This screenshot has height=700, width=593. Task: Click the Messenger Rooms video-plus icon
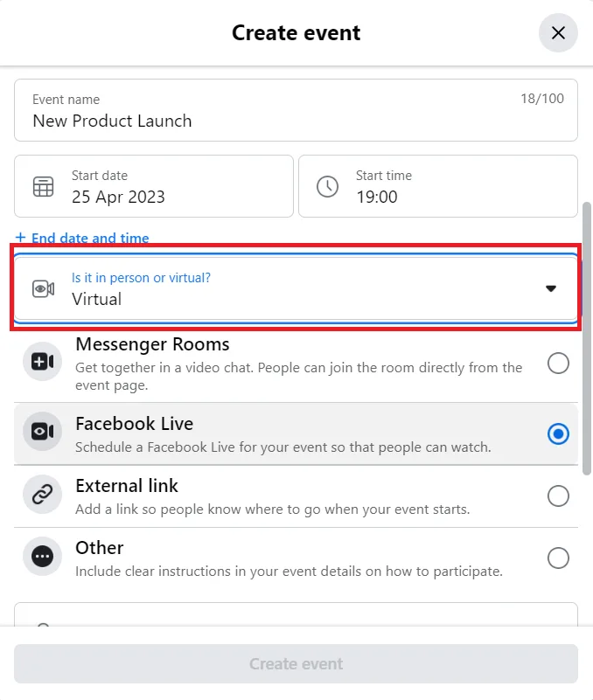[43, 361]
